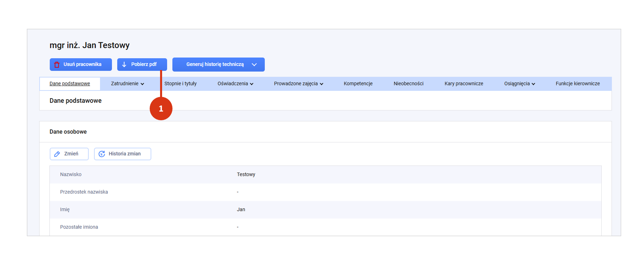Click the download arrow icon on Pobierz pdf
Screen dimensions: 644x269
coord(124,64)
